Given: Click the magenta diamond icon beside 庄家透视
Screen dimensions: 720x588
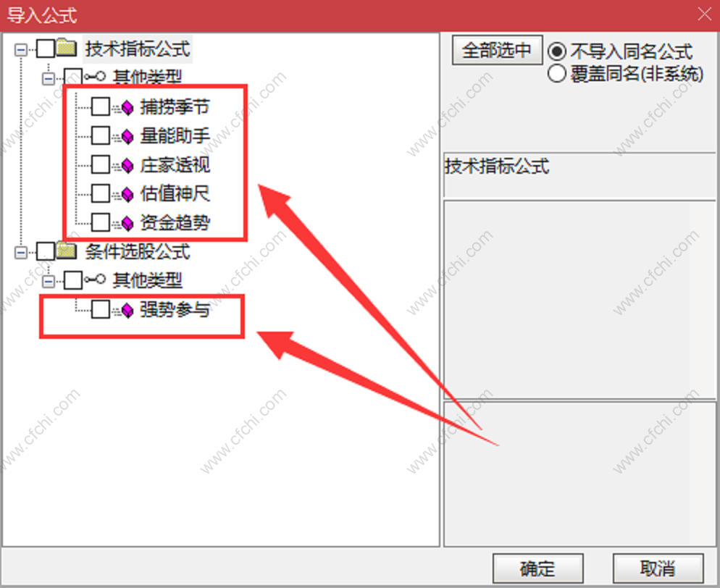Looking at the screenshot, I should click(x=127, y=166).
